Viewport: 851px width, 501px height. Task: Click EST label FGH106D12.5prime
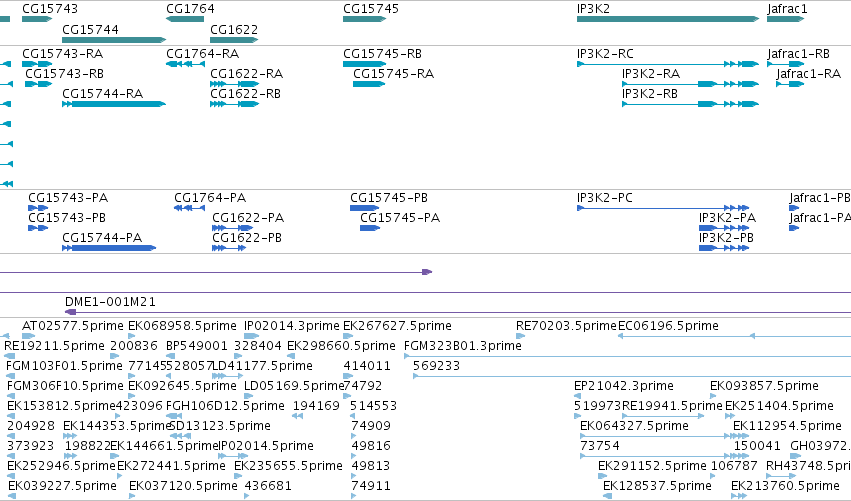(225, 406)
